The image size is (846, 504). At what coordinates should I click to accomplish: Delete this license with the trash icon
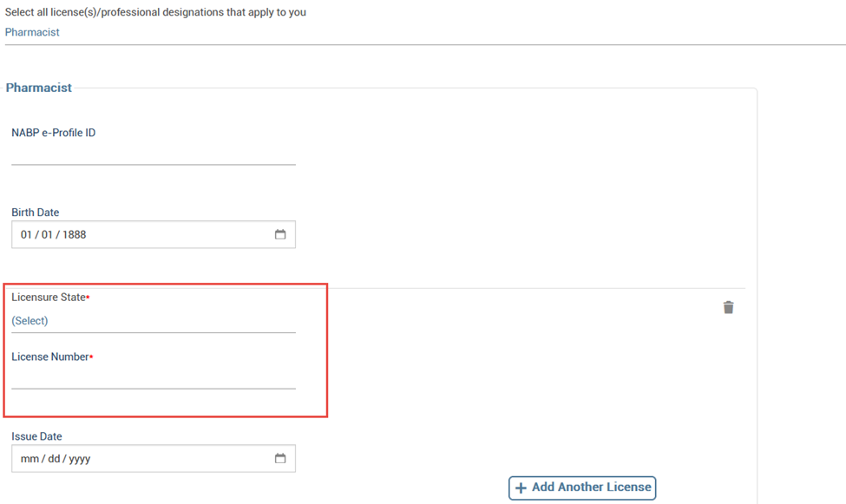pos(728,307)
